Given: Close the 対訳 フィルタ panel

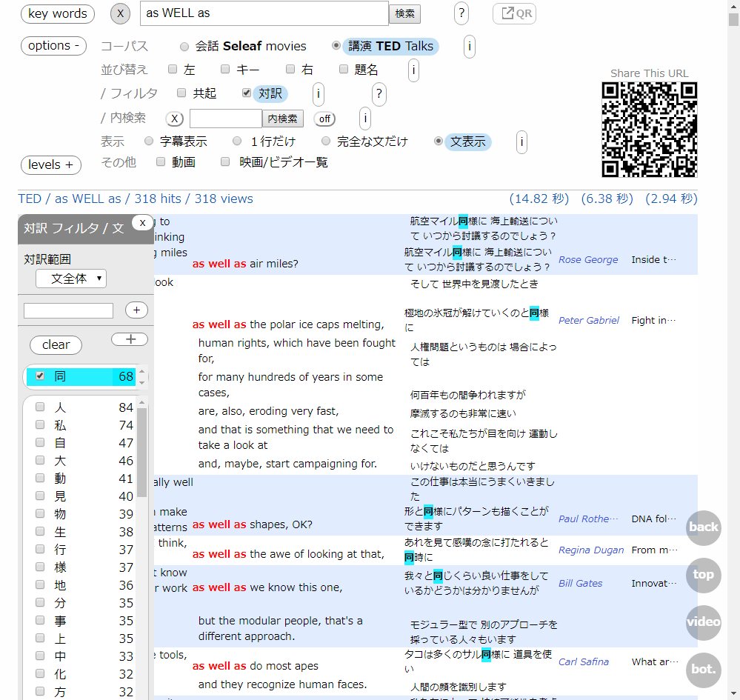Looking at the screenshot, I should [x=142, y=222].
